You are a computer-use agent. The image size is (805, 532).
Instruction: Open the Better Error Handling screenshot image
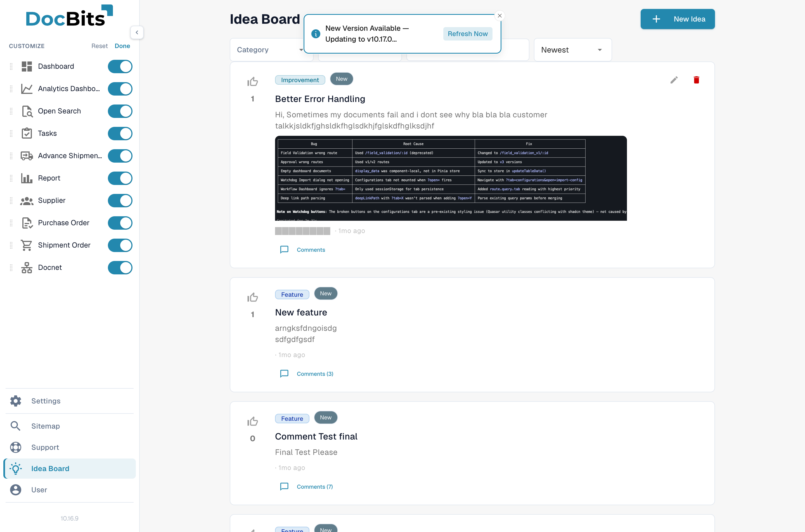point(451,179)
